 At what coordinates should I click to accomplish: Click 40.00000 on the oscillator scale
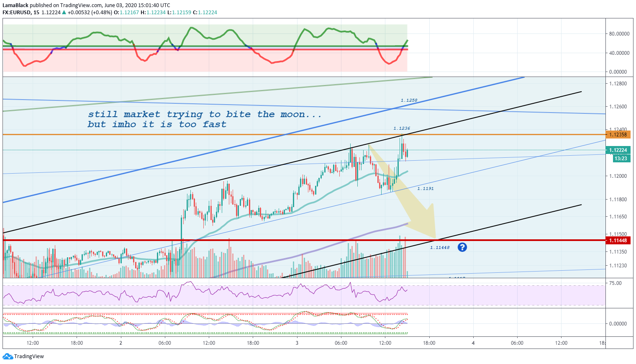(x=619, y=53)
